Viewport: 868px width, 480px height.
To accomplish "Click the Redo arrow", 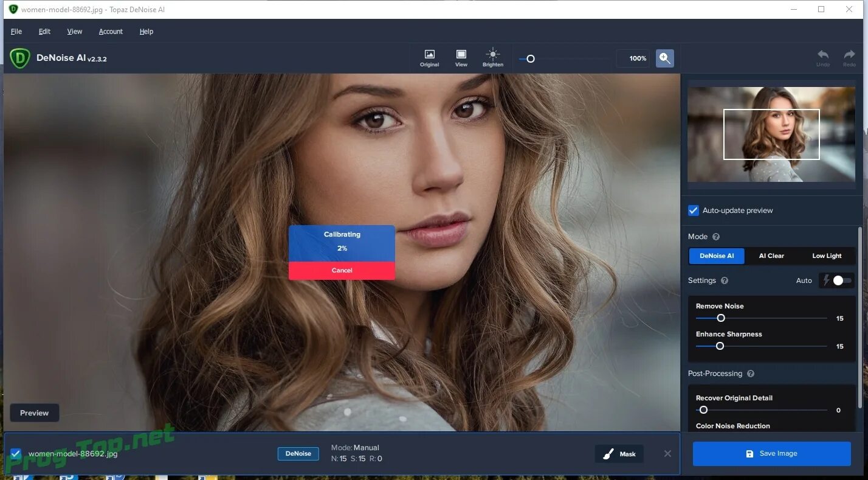I will pyautogui.click(x=849, y=58).
